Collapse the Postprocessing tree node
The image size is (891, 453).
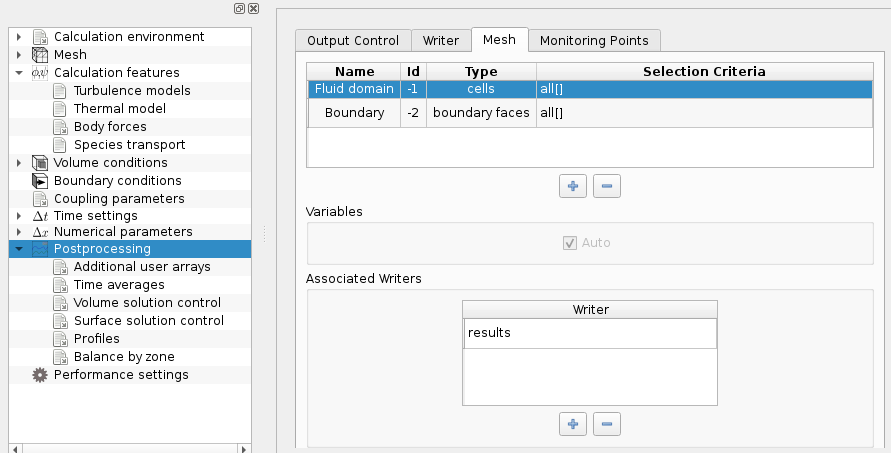pos(19,249)
